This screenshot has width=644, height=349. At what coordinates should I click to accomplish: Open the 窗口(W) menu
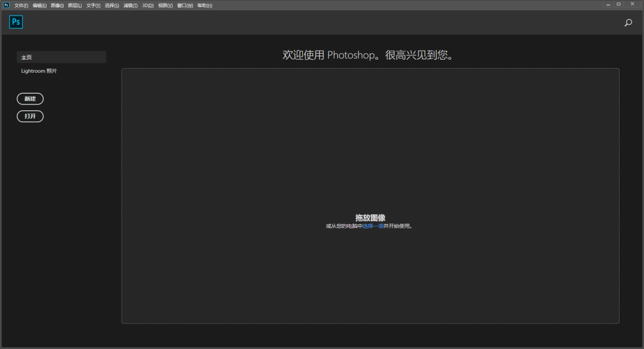point(185,5)
